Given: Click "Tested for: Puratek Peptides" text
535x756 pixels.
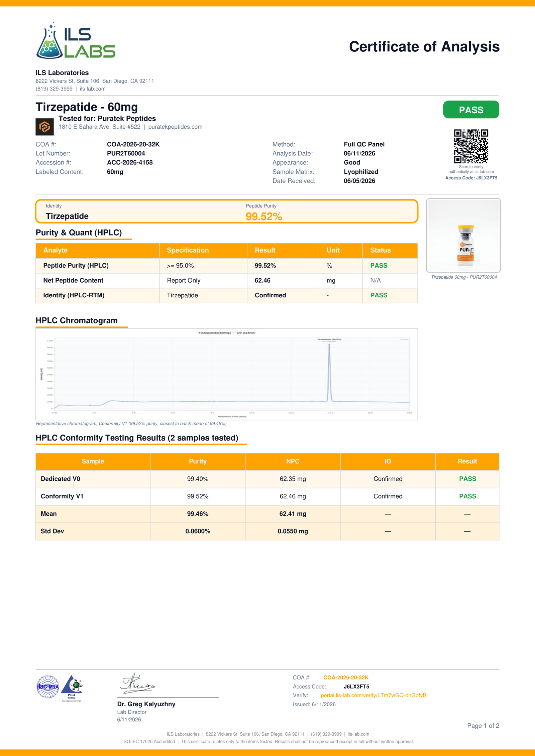Looking at the screenshot, I should click(x=107, y=119).
